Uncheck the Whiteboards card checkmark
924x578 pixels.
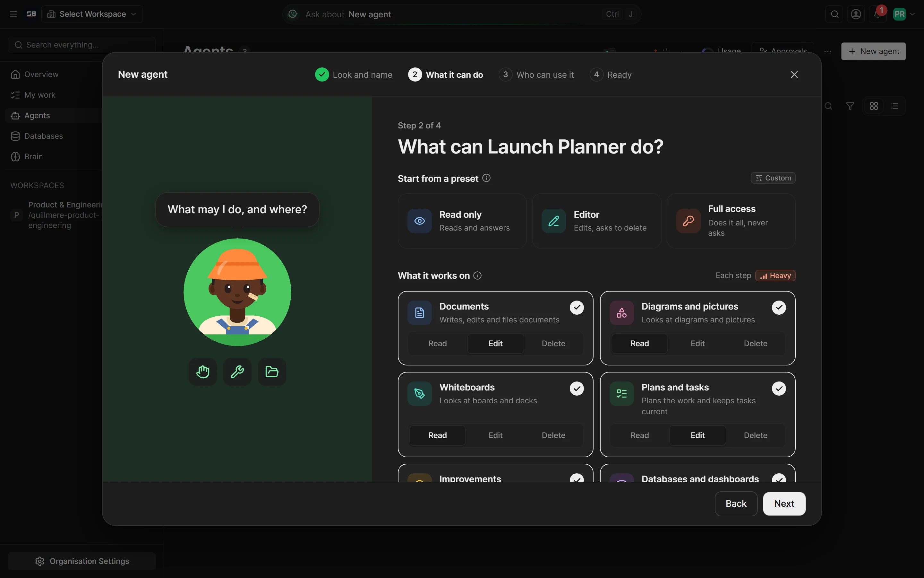pyautogui.click(x=577, y=389)
